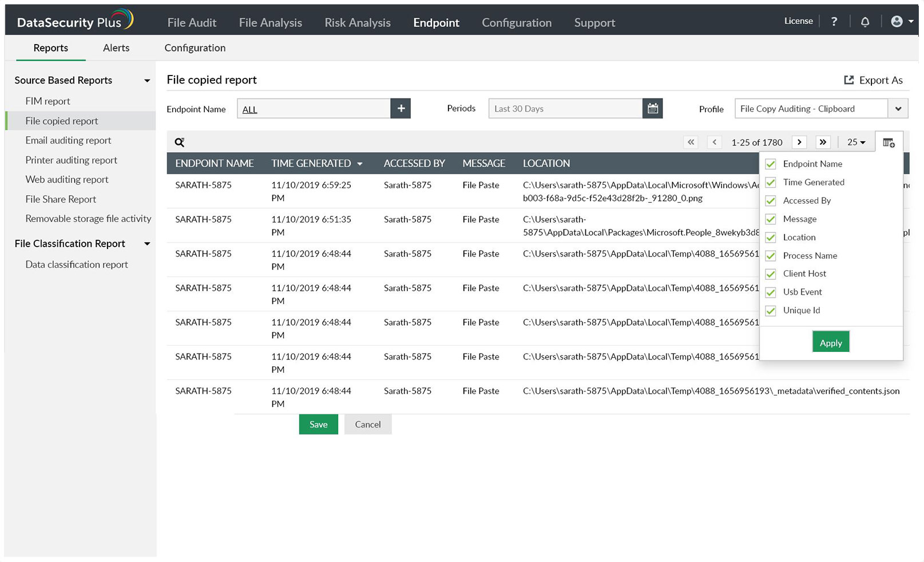Open the Support menu
Viewport: 924px width, 562px height.
click(x=594, y=22)
